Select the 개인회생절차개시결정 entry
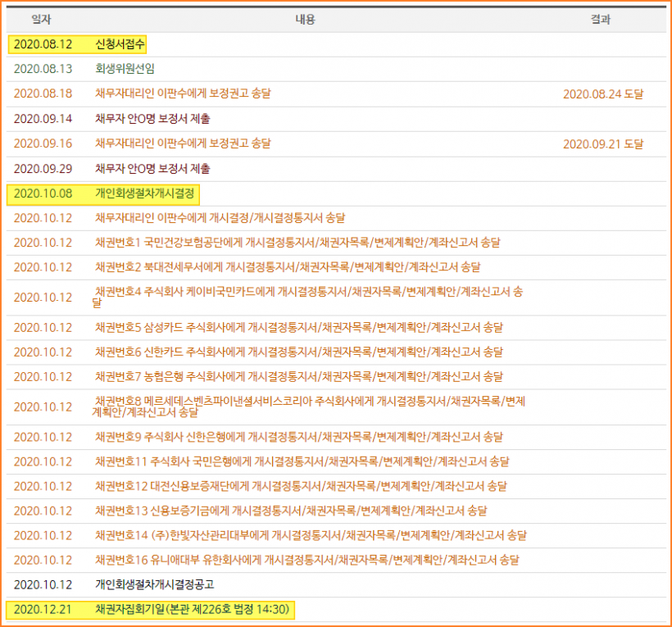 [145, 193]
